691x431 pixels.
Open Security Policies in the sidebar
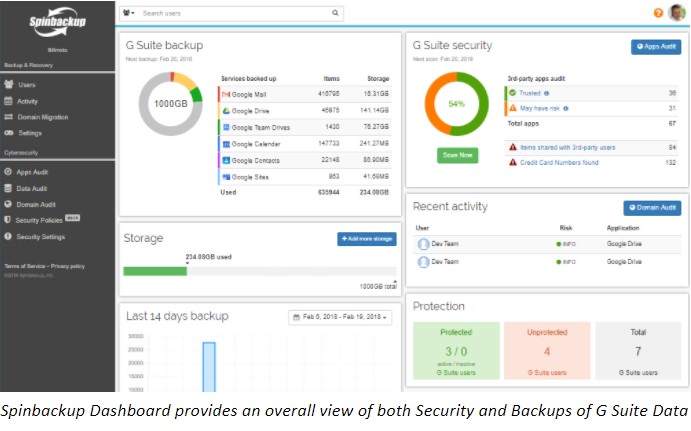point(39,220)
